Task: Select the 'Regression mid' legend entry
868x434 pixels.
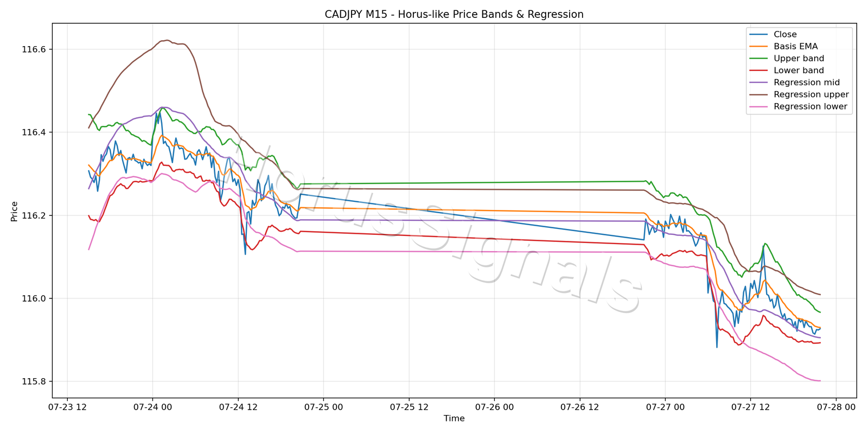Action: [x=795, y=82]
